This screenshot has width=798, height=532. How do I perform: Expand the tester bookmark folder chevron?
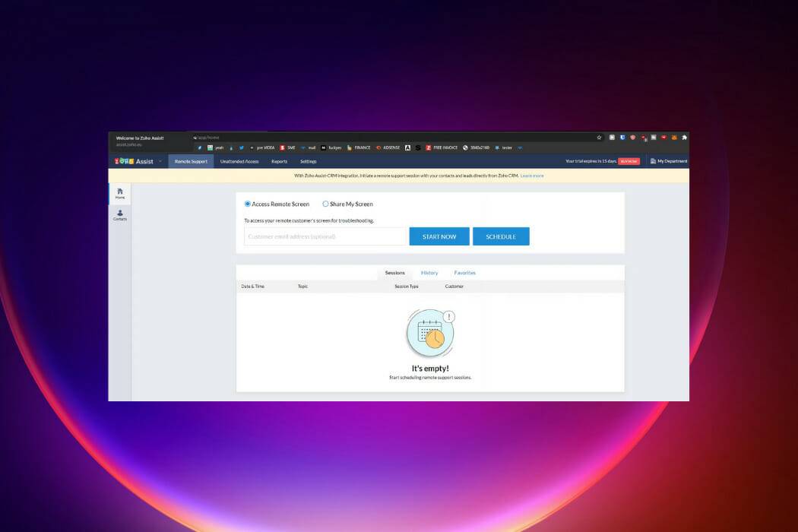point(520,147)
